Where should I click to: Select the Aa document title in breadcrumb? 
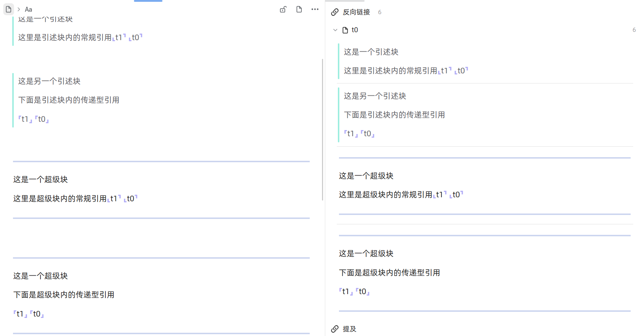click(29, 9)
